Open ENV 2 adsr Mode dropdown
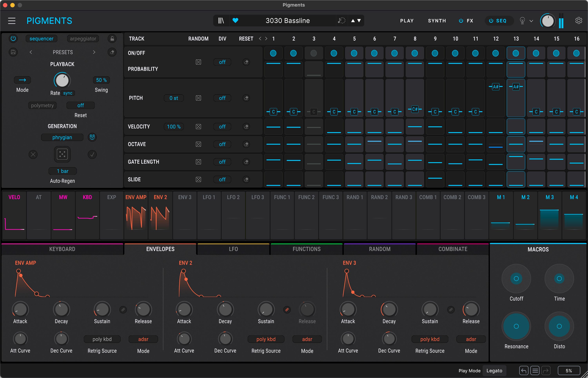Screen dimensions: 588x378 tap(307, 339)
